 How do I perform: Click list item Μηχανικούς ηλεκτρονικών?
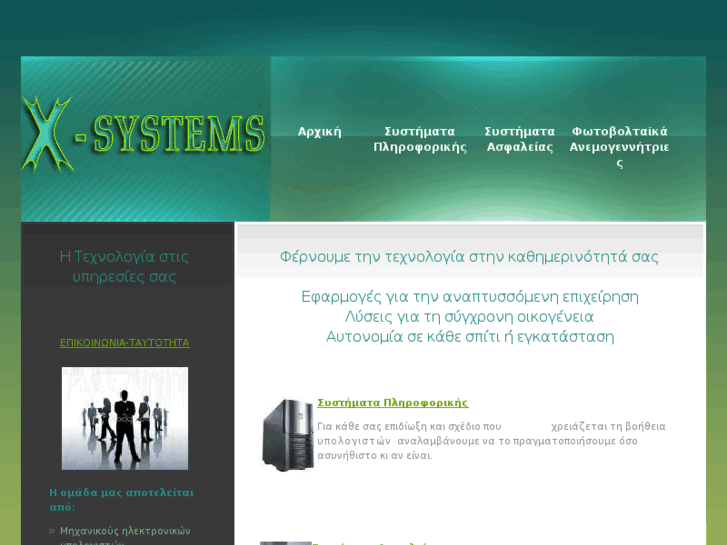(x=125, y=531)
